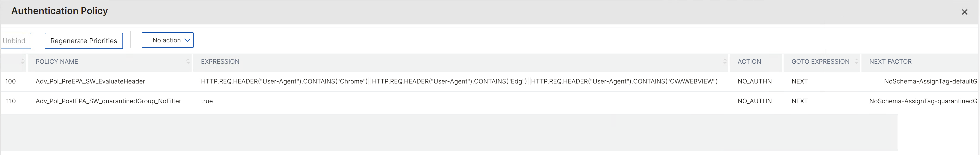Select the Adv_Pol_PostEPA_SW_quarantinedGroup_NoFilter policy row
Image resolution: width=980 pixels, height=155 pixels.
490,101
